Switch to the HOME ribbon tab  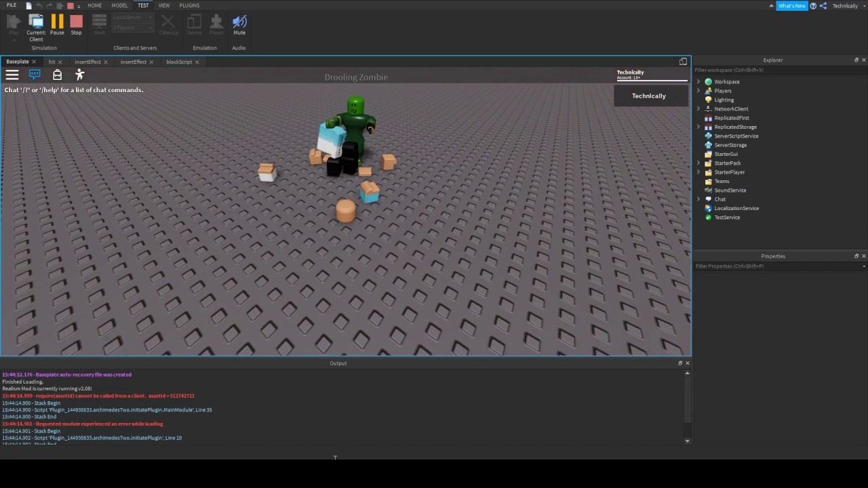point(94,5)
